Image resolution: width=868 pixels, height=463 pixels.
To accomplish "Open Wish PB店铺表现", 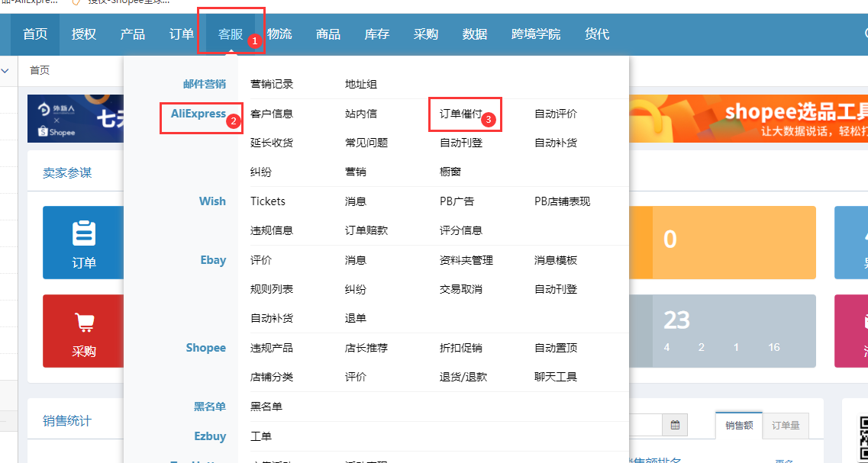I will pyautogui.click(x=562, y=201).
